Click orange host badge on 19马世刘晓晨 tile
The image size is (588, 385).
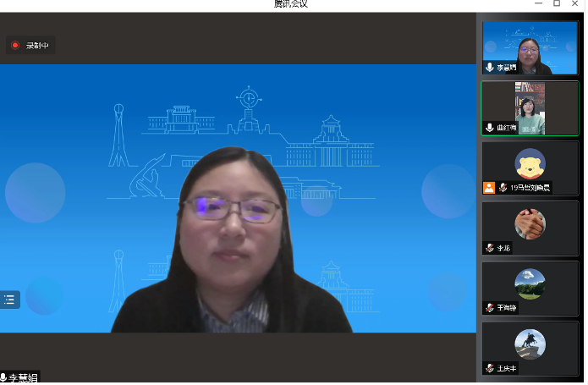(x=489, y=188)
